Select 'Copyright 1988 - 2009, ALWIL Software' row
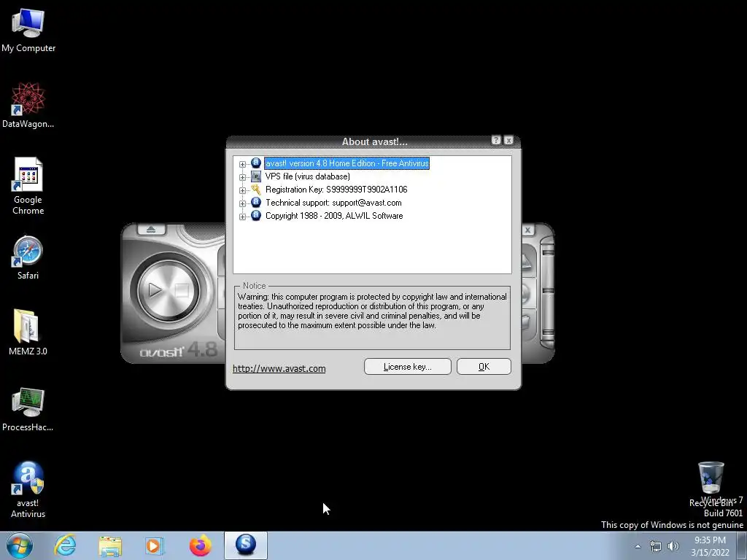747x560 pixels. click(334, 216)
